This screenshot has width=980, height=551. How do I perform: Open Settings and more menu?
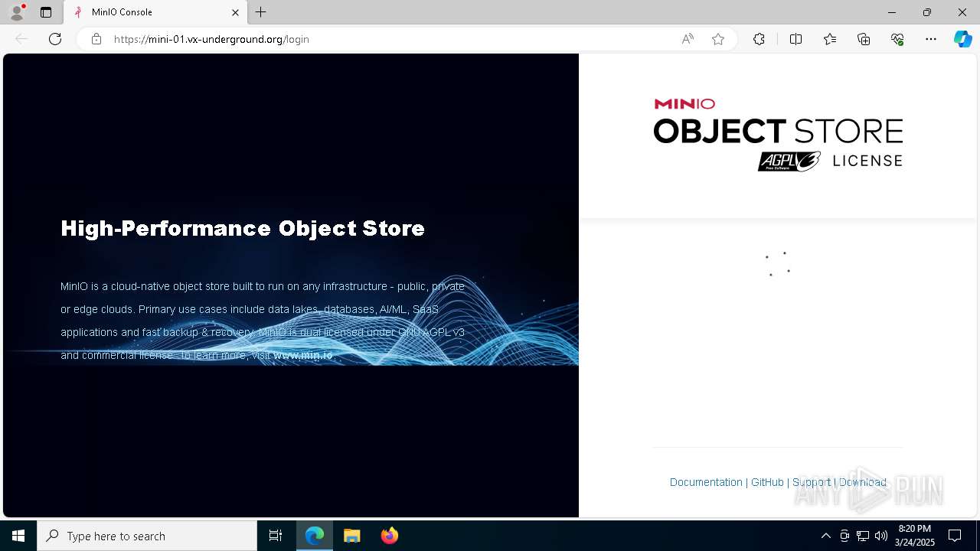pos(931,39)
